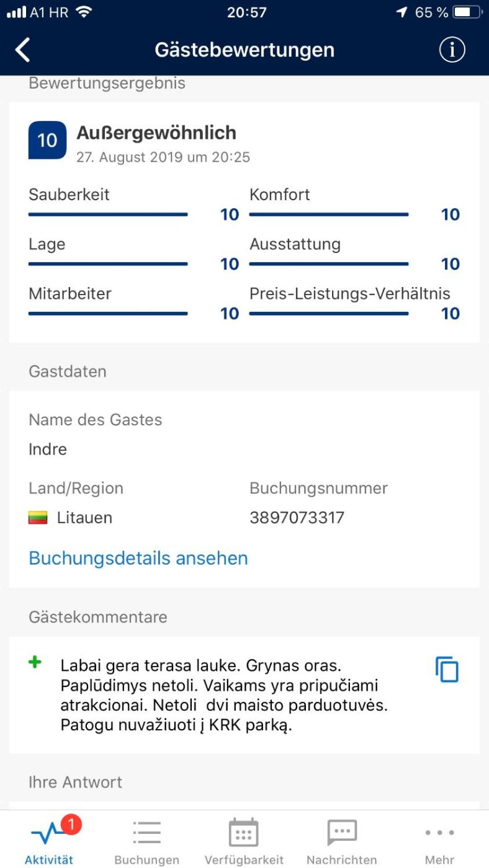Viewport: 489px width, 868px height.
Task: Click the Buchungsdetails ansehen link
Action: tap(138, 558)
